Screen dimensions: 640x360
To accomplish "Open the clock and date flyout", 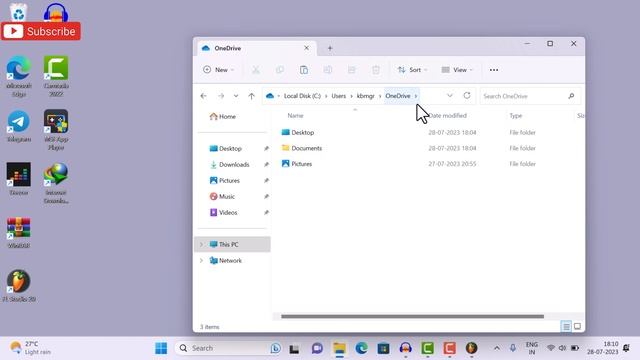I will click(x=603, y=348).
